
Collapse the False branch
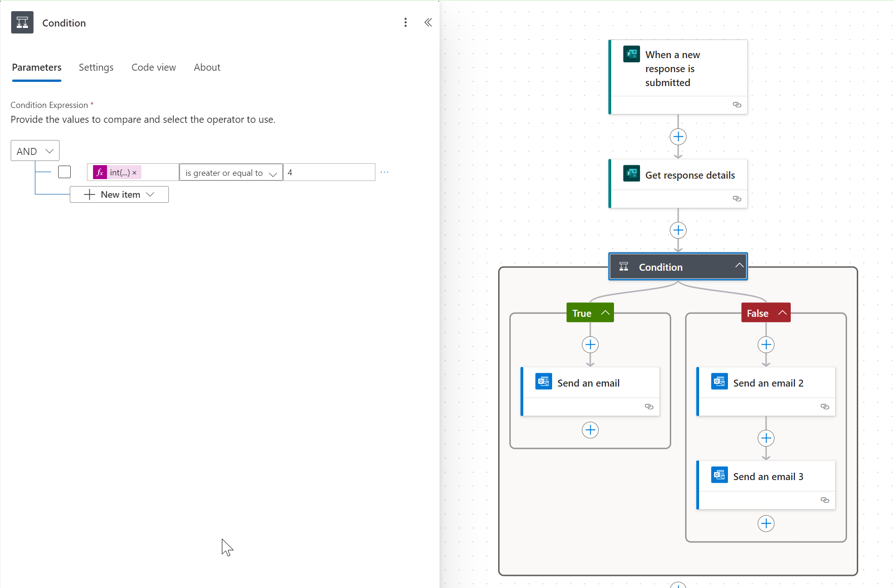[782, 313]
